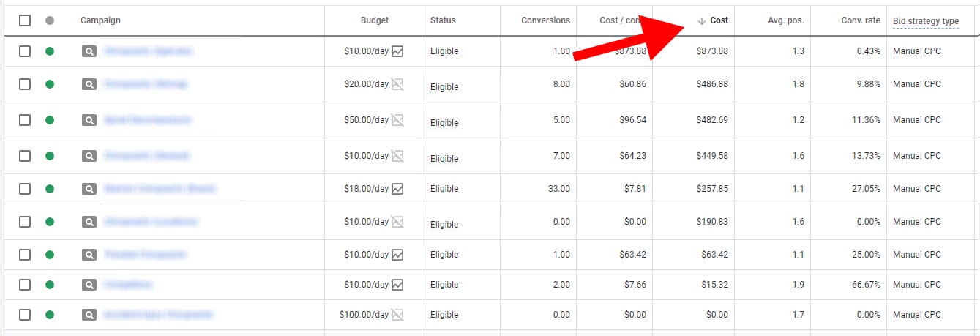Click the average position value 1.3
Viewport: 980px width, 336px height.
coord(798,51)
